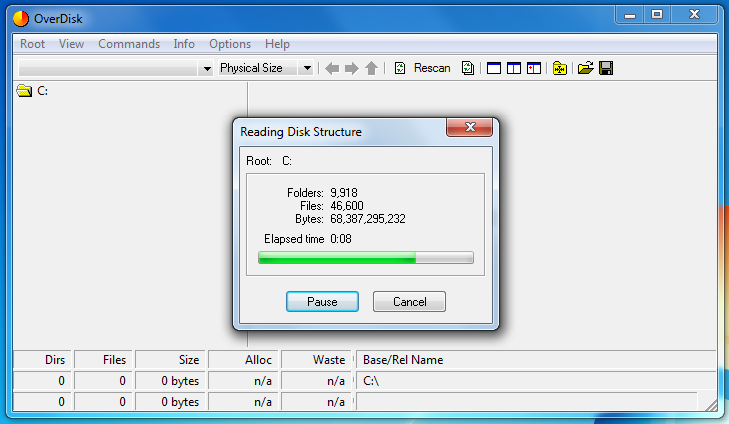The image size is (729, 424).
Task: Click the C: folder icon in tree
Action: point(24,91)
